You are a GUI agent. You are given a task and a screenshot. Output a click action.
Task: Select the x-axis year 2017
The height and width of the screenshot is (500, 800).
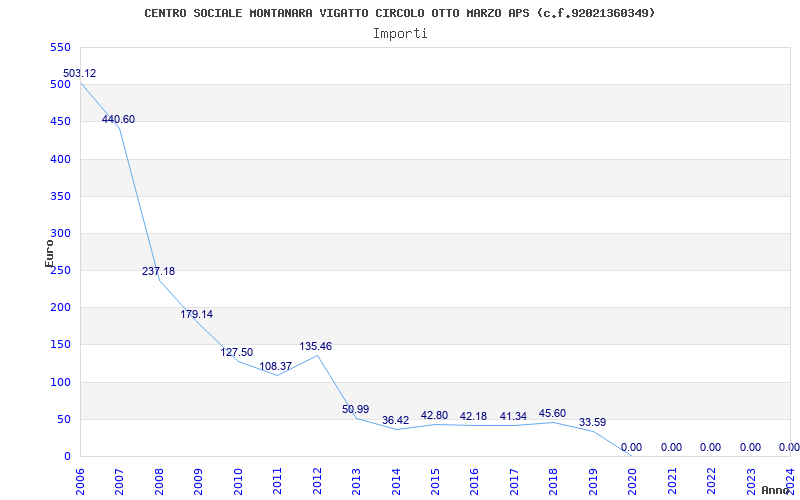tap(514, 481)
